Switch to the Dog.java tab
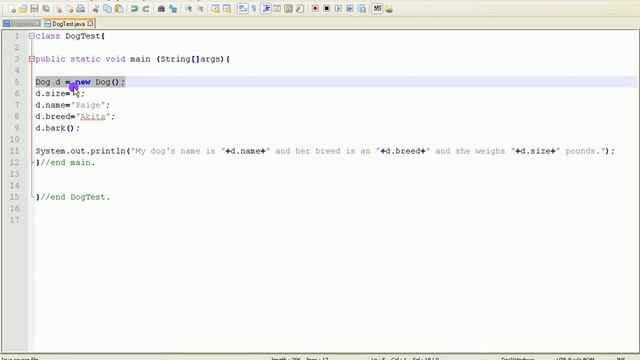 [x=22, y=24]
